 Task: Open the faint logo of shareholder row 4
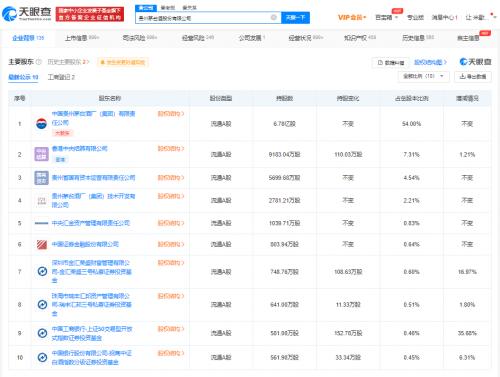(x=41, y=200)
